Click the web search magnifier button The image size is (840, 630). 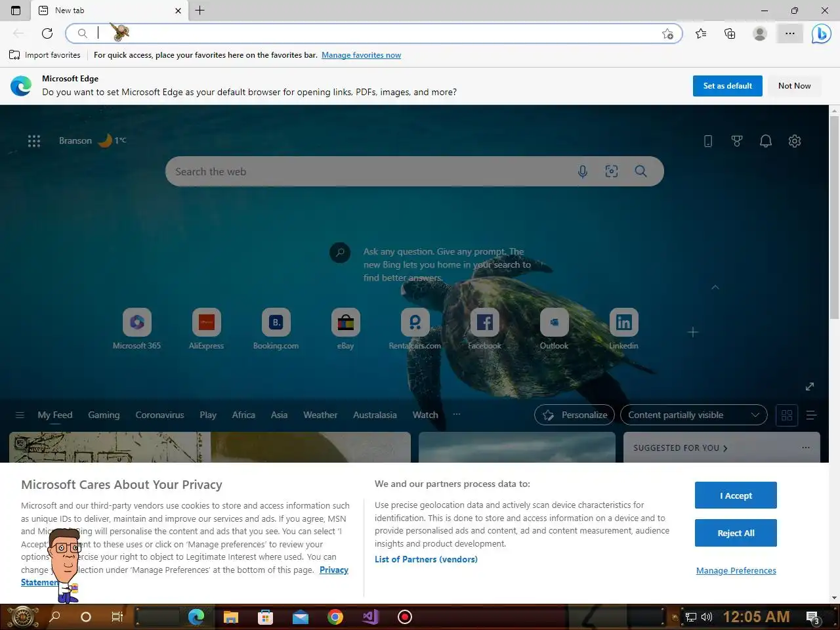pos(641,171)
